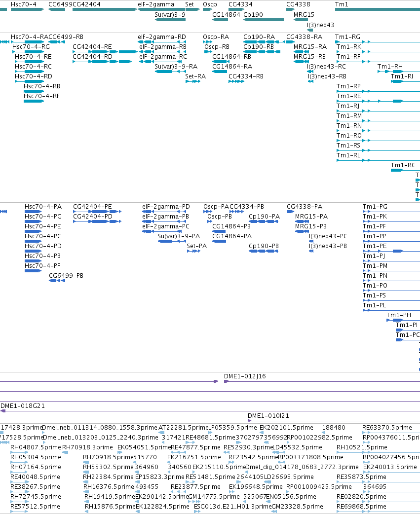This screenshot has width=420, height=514.
Task: Click protein CG4338-PA
Action: 305,207
